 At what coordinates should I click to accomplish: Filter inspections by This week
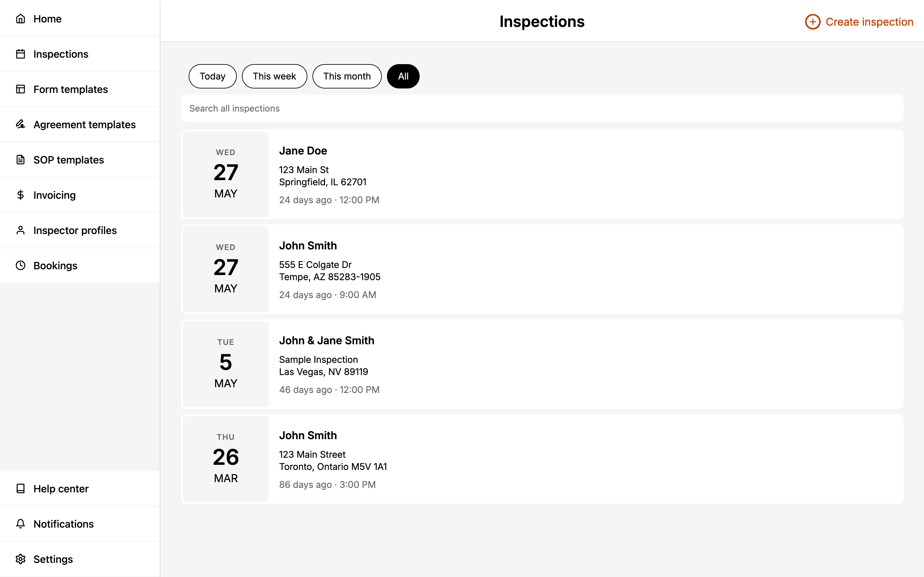(274, 76)
